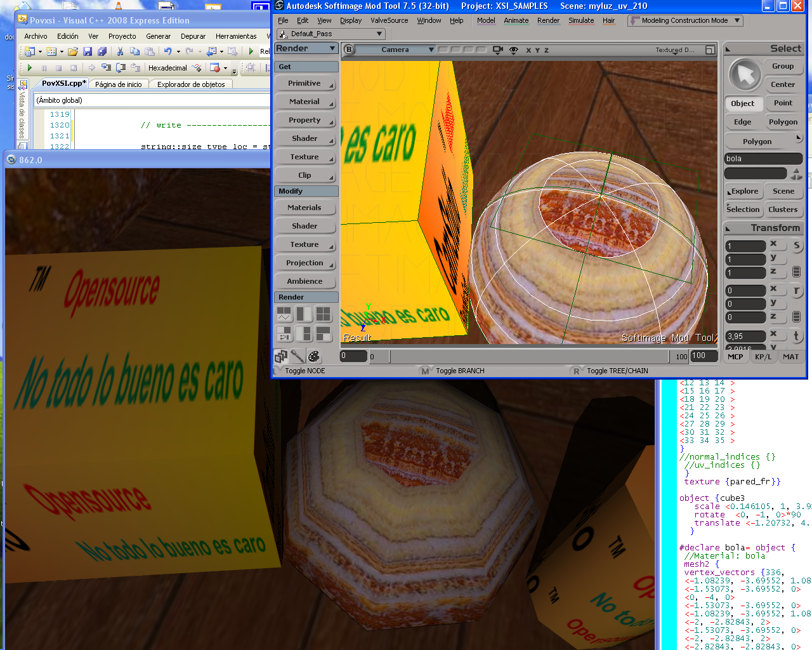Collapse the Transform panel header

(x=763, y=228)
